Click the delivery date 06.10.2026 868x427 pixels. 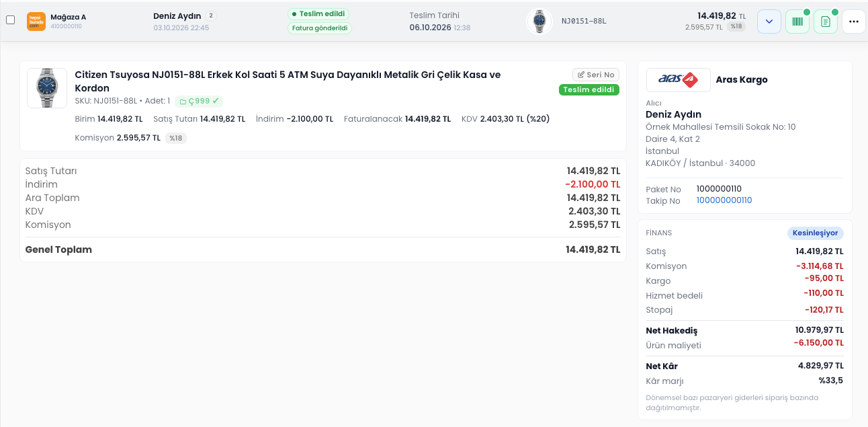[430, 28]
